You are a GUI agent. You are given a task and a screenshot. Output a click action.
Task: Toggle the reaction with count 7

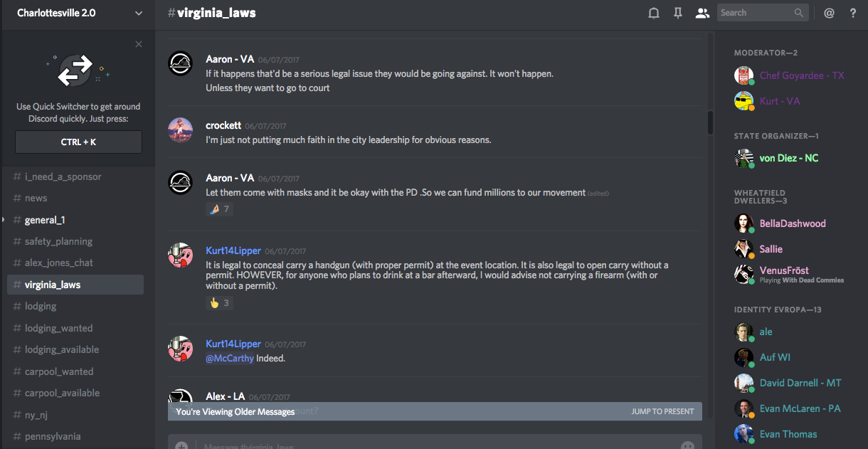(x=219, y=209)
